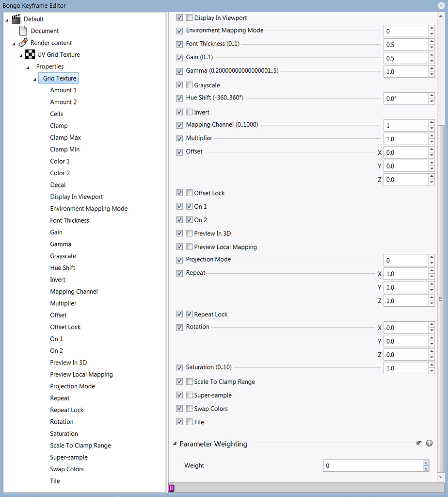Click the Render content paint tube icon
The height and width of the screenshot is (497, 448).
[x=23, y=42]
